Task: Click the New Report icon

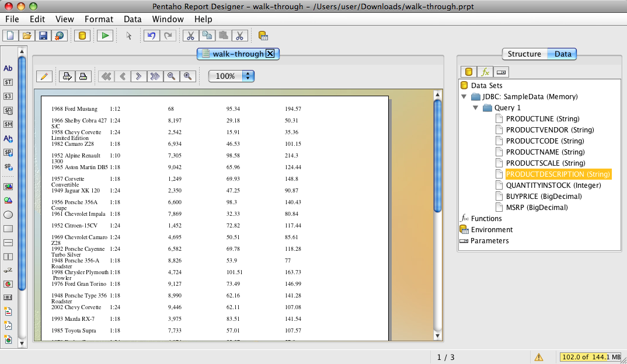Action: [11, 36]
